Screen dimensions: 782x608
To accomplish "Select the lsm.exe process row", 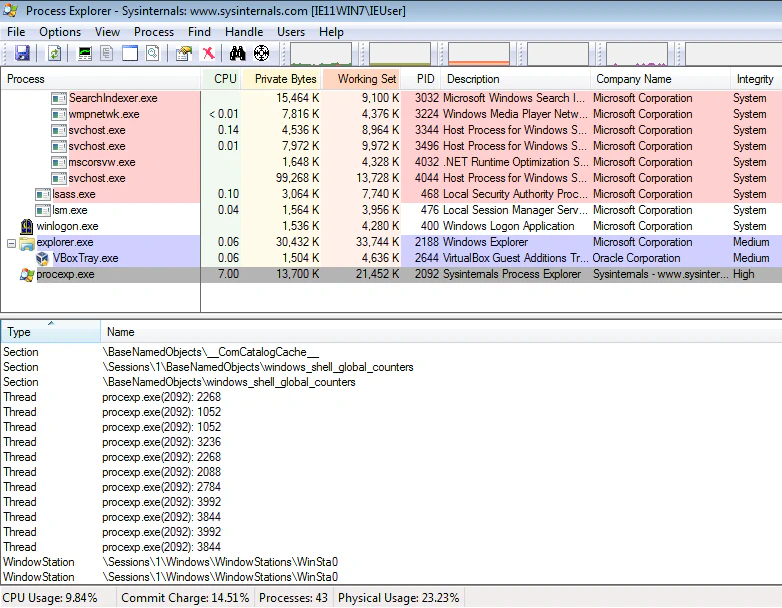I will click(391, 210).
